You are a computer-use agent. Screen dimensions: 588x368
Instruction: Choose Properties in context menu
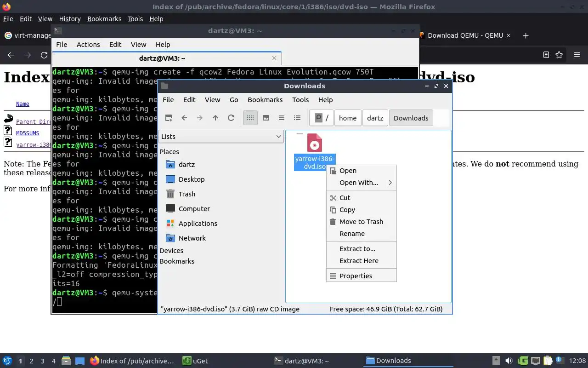[361, 276]
